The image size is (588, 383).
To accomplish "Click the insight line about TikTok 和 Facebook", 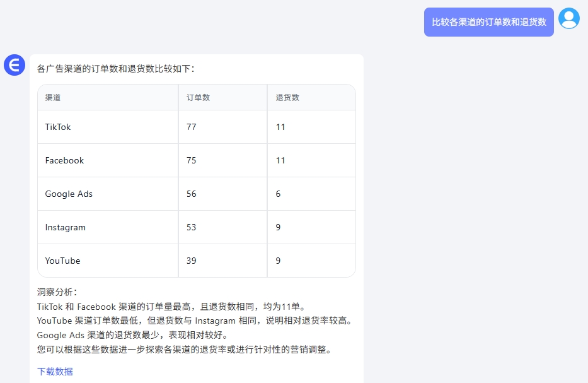I will 171,307.
